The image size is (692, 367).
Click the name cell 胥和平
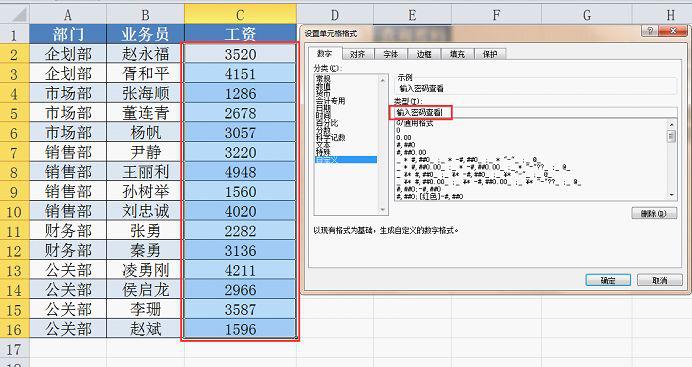coord(145,73)
